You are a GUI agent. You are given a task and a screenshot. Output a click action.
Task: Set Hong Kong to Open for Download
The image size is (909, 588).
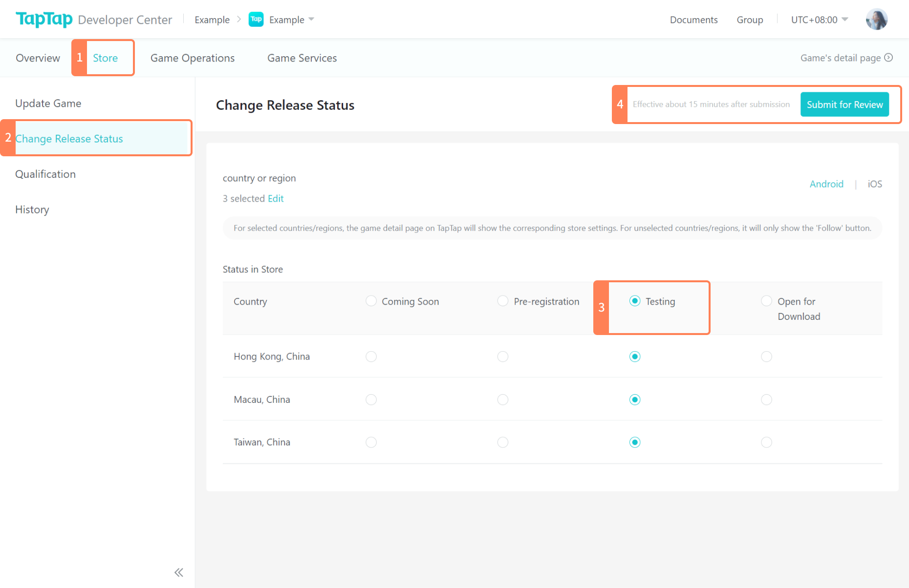[766, 357]
